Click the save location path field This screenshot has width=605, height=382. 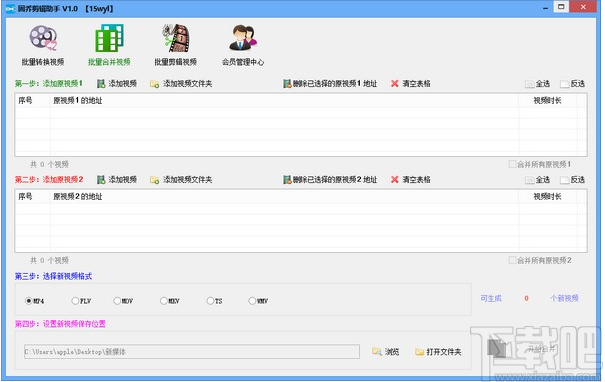(192, 352)
